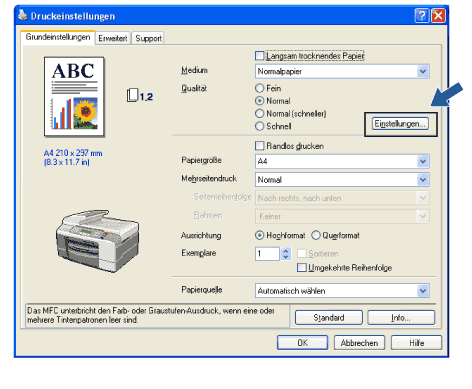Toggle Umgekehrte Reihenfolge checkbox

pos(301,267)
